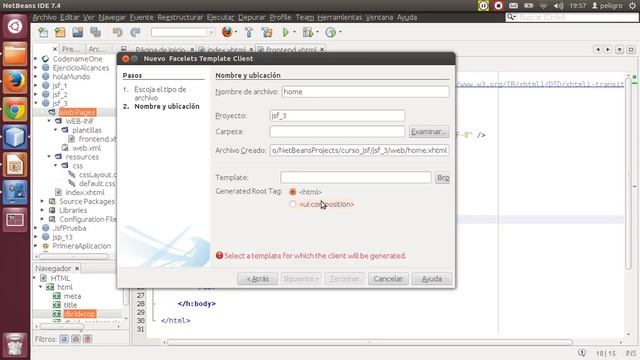Open the Files manager in the dock
Viewport: 640px width, 360px height.
click(x=15, y=54)
